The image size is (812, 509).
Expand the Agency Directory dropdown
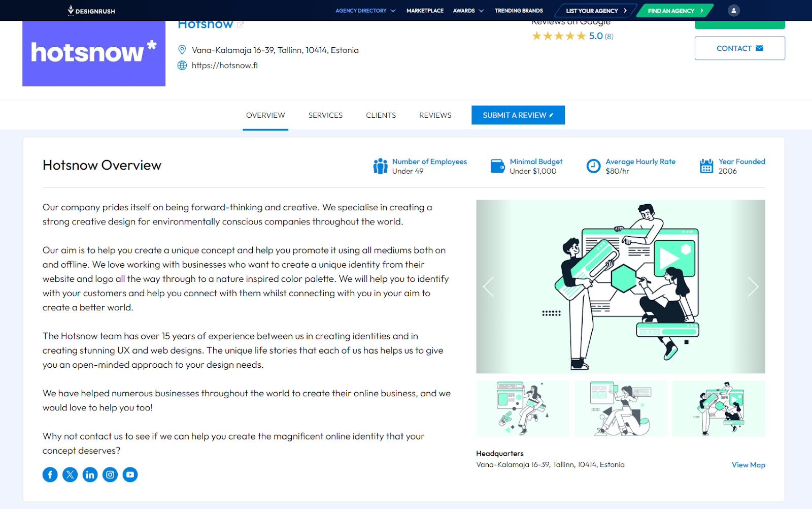tap(365, 11)
